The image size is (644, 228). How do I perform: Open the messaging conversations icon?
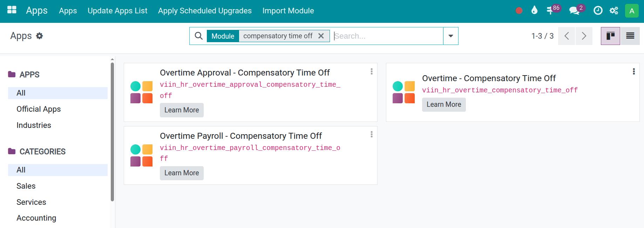pyautogui.click(x=574, y=11)
